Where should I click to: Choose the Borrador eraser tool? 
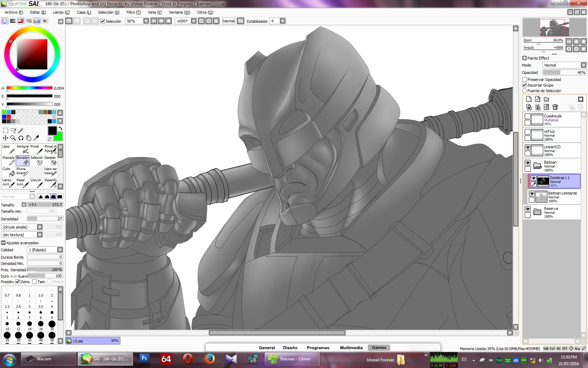pyautogui.click(x=22, y=161)
